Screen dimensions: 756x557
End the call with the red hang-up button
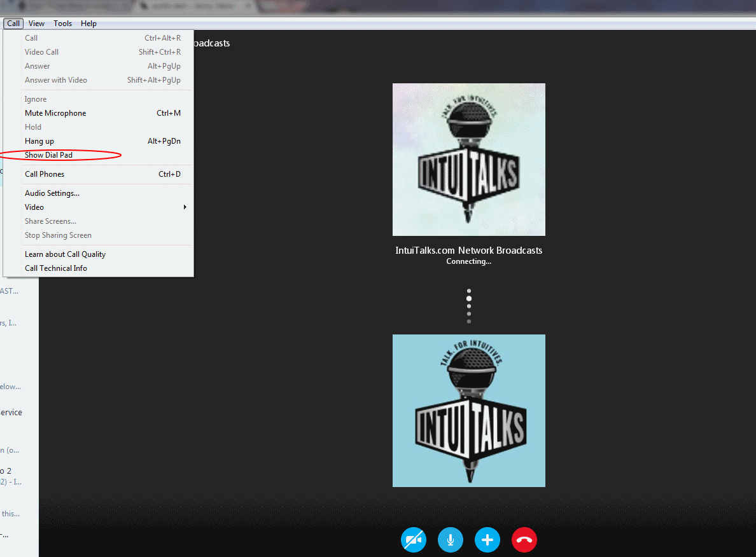(x=524, y=540)
